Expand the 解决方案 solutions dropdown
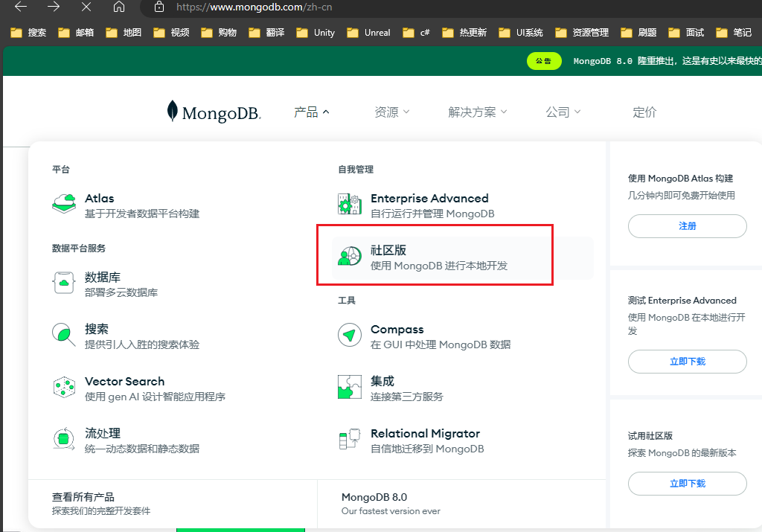This screenshot has height=532, width=762. (477, 112)
